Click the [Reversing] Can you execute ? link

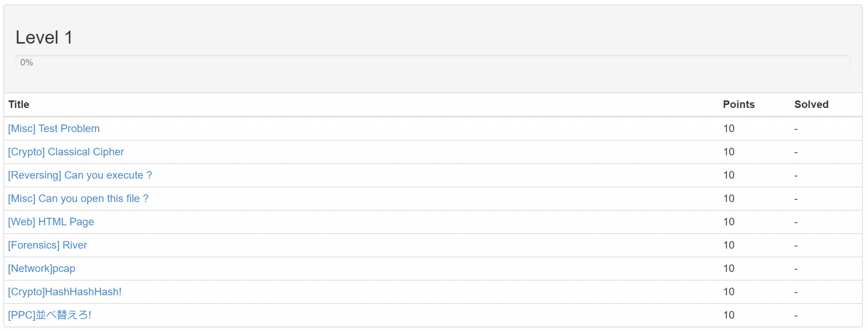(x=80, y=175)
